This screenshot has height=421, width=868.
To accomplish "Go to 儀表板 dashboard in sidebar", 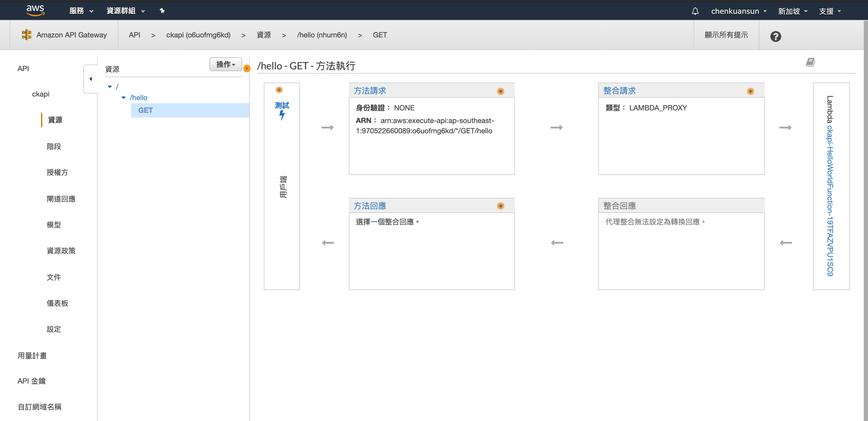I will point(57,303).
